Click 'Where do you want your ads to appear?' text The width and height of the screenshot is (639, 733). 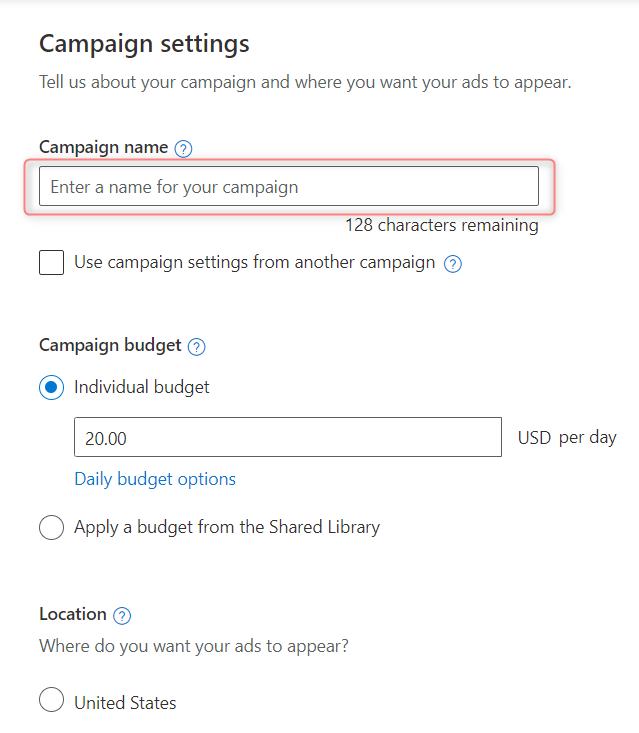click(194, 646)
